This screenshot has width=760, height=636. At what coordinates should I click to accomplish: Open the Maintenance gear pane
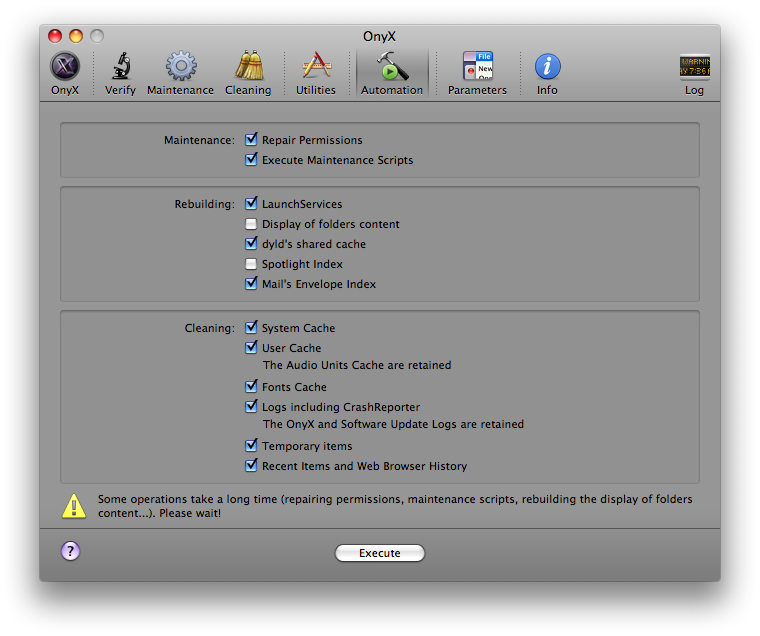180,73
